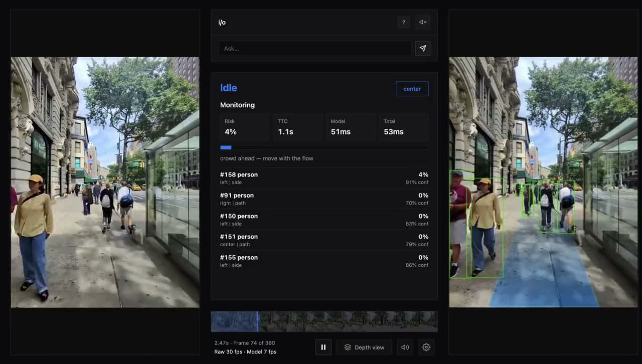The width and height of the screenshot is (642, 364).
Task: Click the 'Frame 74 of 360' readout
Action: (254, 343)
